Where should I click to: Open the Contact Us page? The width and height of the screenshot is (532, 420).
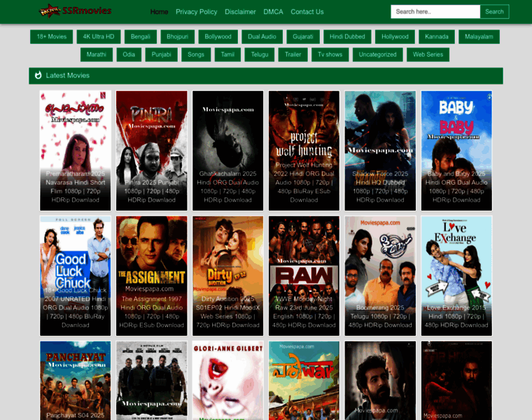tap(307, 12)
